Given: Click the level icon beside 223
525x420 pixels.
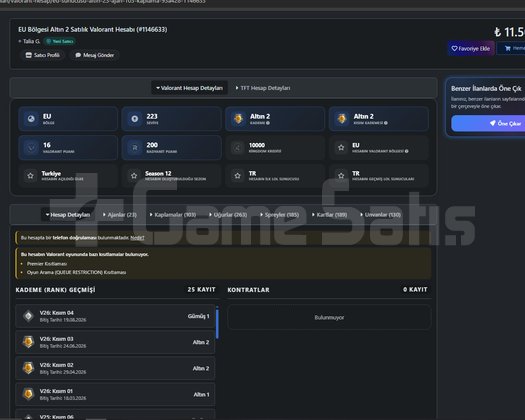Looking at the screenshot, I should (x=135, y=119).
